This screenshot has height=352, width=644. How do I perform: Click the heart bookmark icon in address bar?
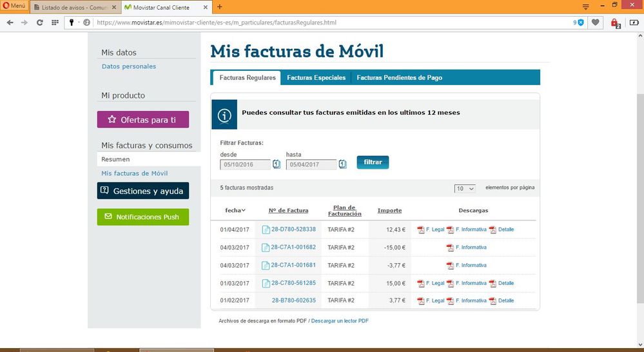coord(596,23)
